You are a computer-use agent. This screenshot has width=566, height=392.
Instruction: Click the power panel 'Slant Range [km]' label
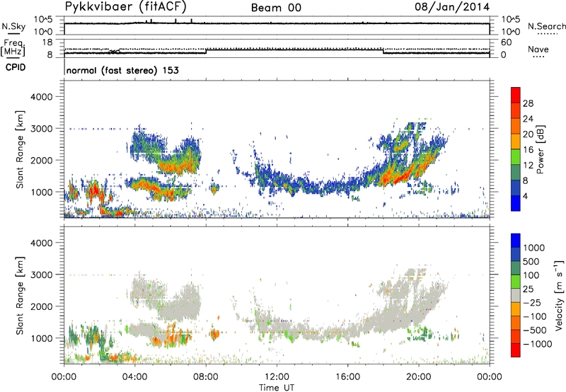tap(20, 149)
